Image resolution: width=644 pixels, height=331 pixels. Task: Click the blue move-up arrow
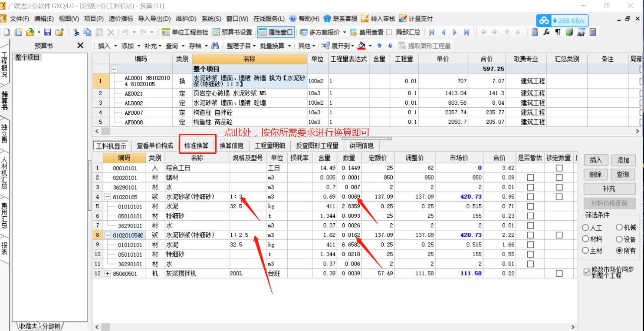click(379, 46)
